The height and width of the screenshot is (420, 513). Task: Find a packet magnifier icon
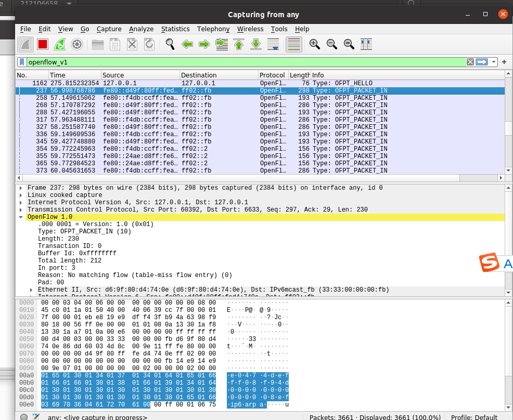pyautogui.click(x=170, y=44)
